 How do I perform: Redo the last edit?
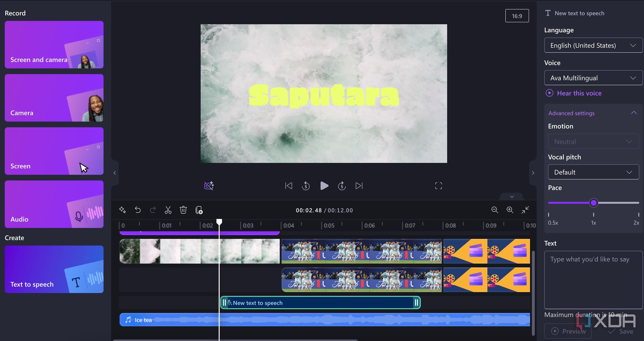click(153, 210)
